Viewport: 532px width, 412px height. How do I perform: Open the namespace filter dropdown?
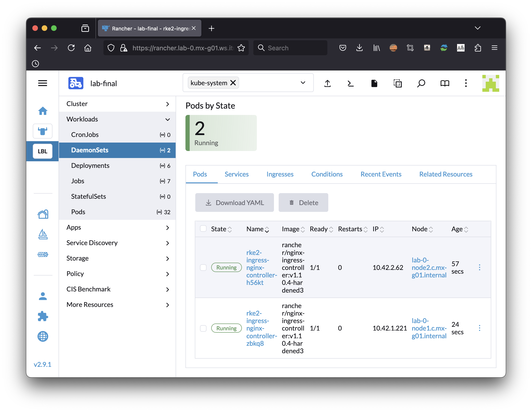coord(303,83)
